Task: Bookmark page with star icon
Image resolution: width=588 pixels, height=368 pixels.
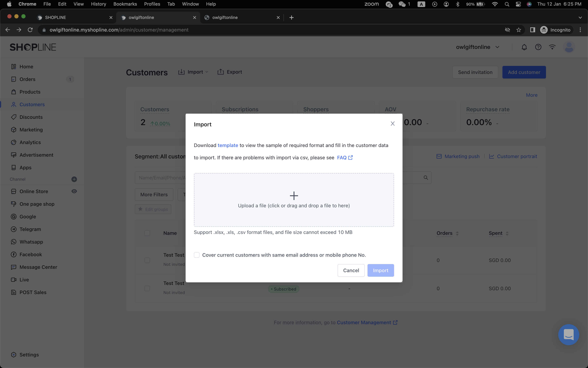Action: tap(519, 30)
